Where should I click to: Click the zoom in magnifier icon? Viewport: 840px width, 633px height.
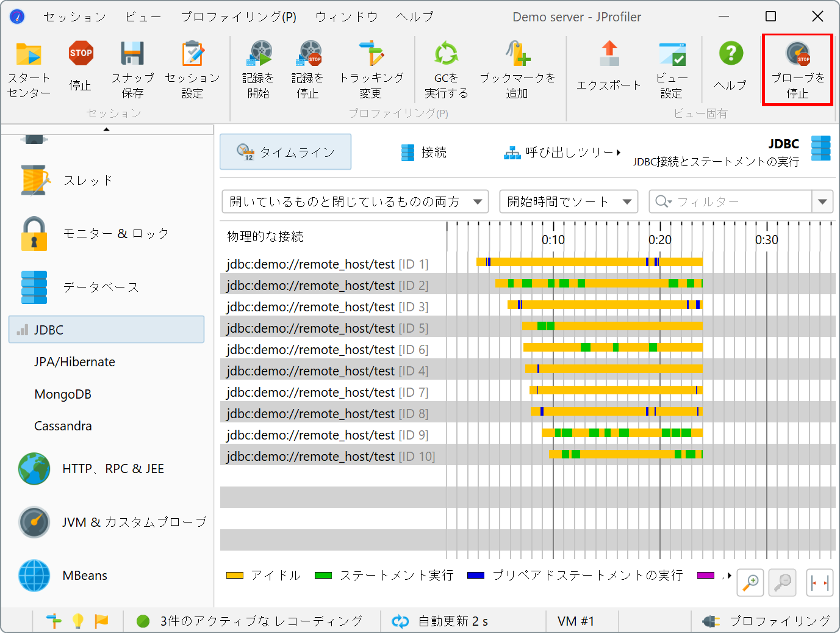pos(751,582)
